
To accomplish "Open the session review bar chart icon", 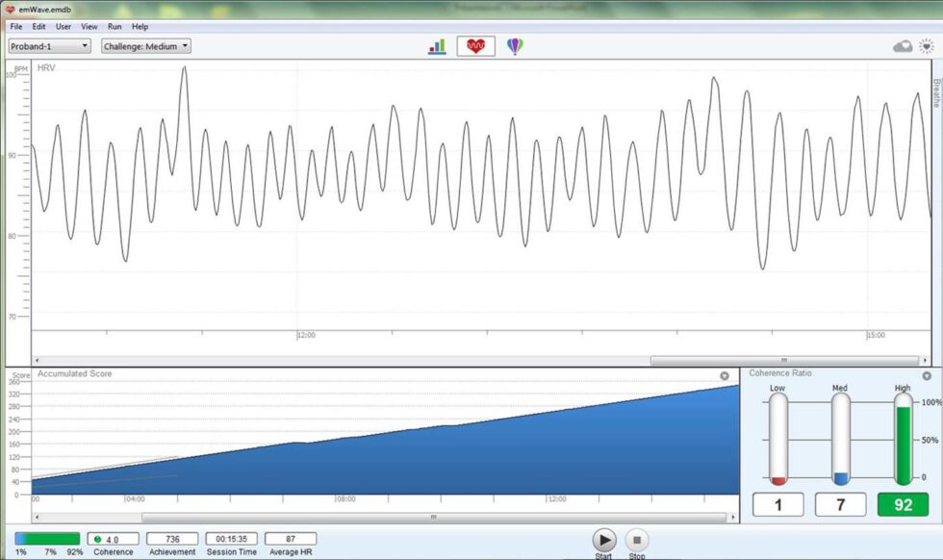I will coord(436,44).
